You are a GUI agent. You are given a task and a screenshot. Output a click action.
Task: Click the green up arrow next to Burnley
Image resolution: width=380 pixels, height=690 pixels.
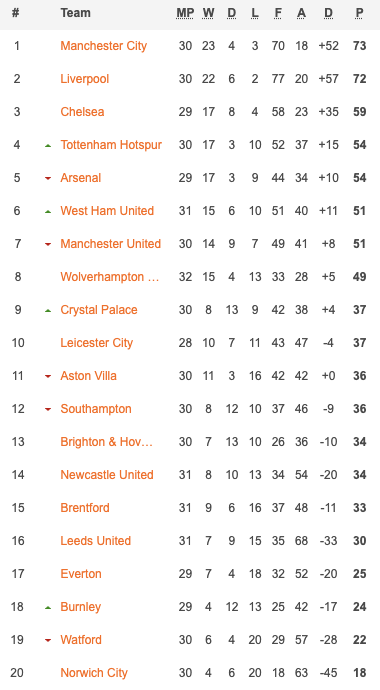click(48, 607)
